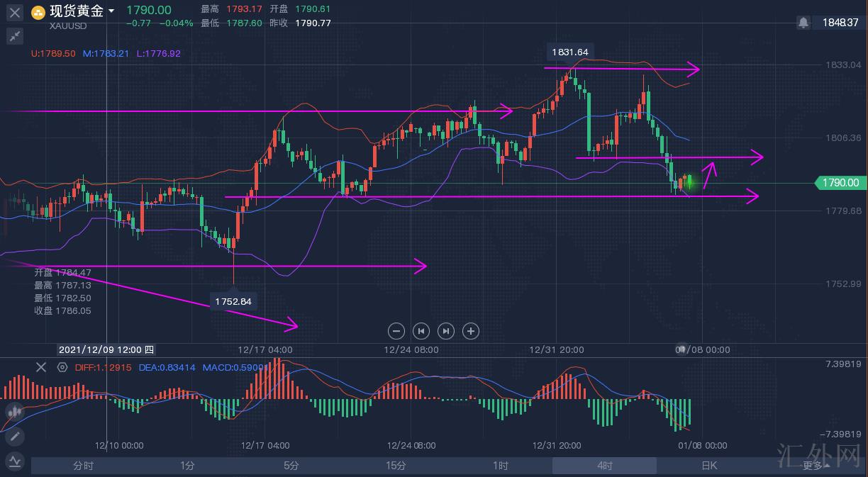Open MACD indicator settings hexagon icon
The image size is (868, 477).
point(62,367)
